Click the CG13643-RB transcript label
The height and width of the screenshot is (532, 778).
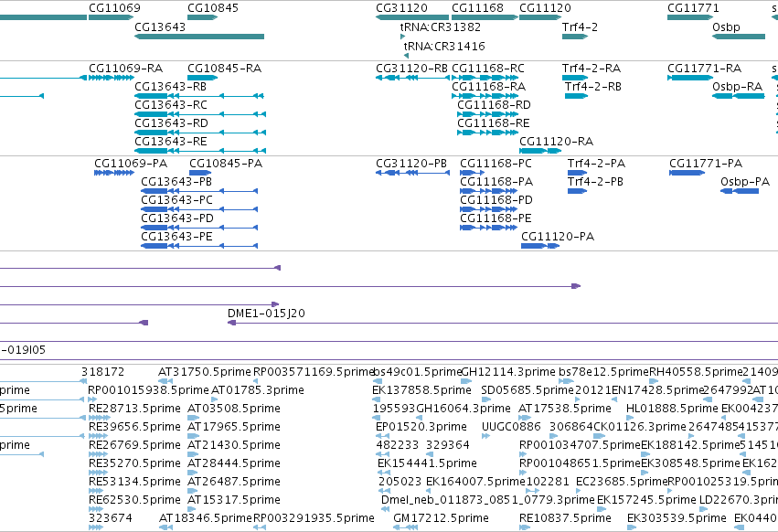[171, 86]
